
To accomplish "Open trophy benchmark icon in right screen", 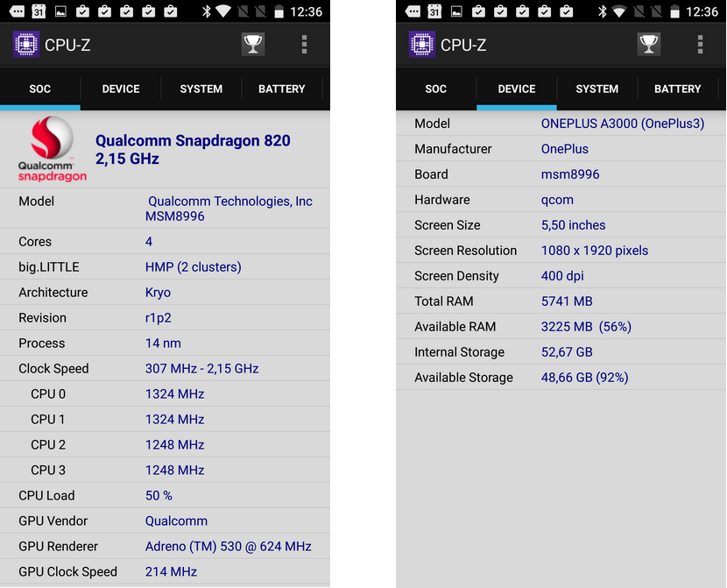I will 649,45.
